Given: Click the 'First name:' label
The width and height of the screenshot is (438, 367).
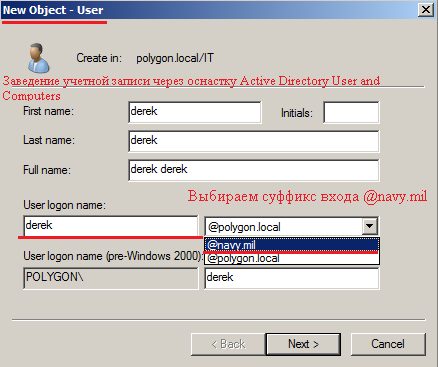Looking at the screenshot, I should pyautogui.click(x=48, y=111).
